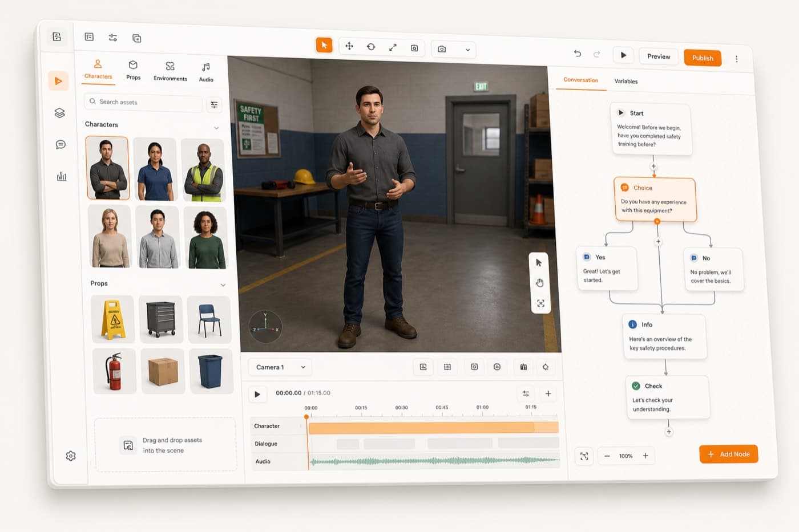Open the layers icon in left sidebar
The height and width of the screenshot is (532, 799).
pyautogui.click(x=59, y=113)
